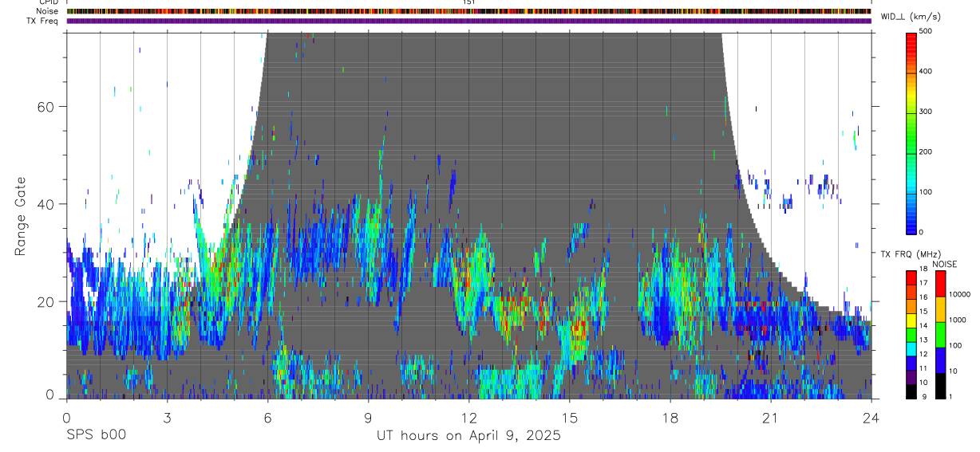Viewport: 980px width, 452px height.
Task: Click the 400 tick on the WID colorbar
Action: coord(926,72)
